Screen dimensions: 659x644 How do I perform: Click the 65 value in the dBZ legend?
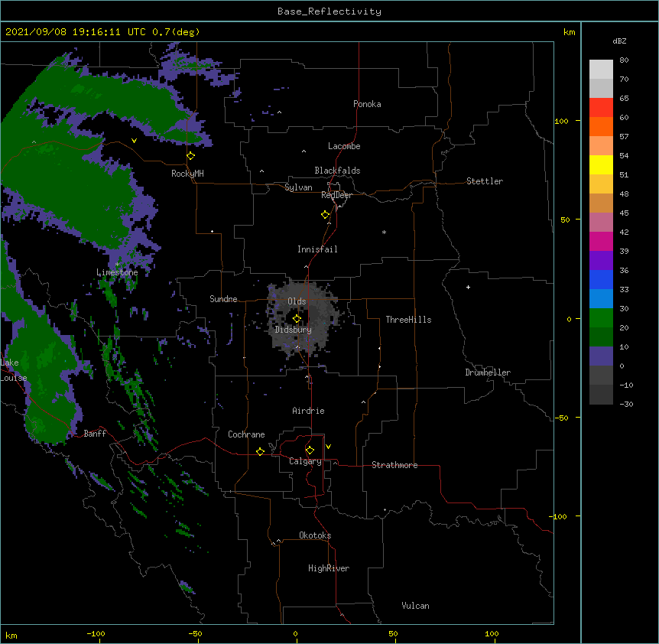(x=624, y=98)
